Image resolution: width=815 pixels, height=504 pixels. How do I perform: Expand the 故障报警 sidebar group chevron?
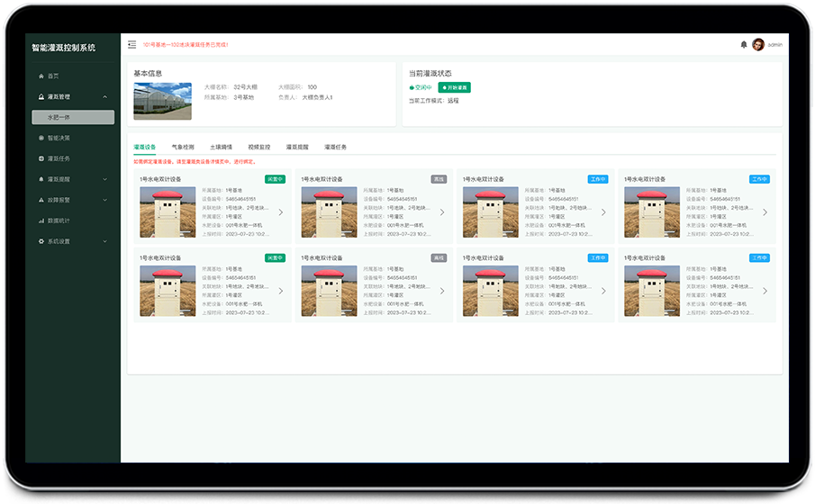(105, 200)
